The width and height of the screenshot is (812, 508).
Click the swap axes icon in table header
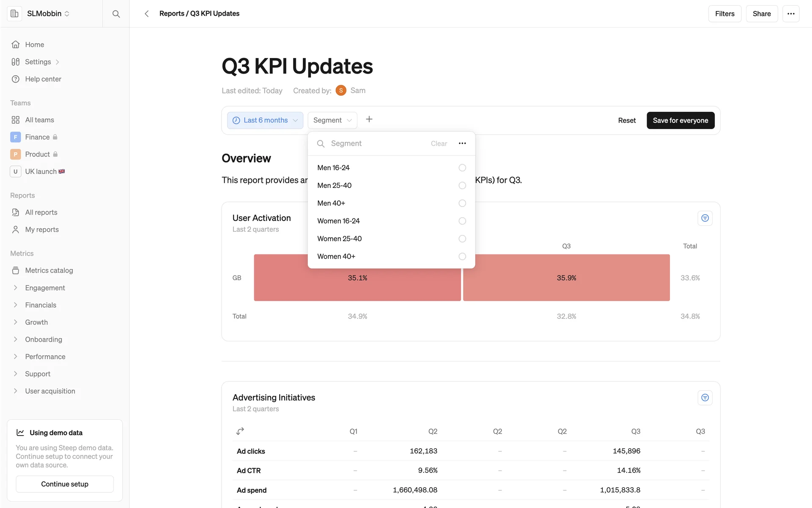(240, 431)
